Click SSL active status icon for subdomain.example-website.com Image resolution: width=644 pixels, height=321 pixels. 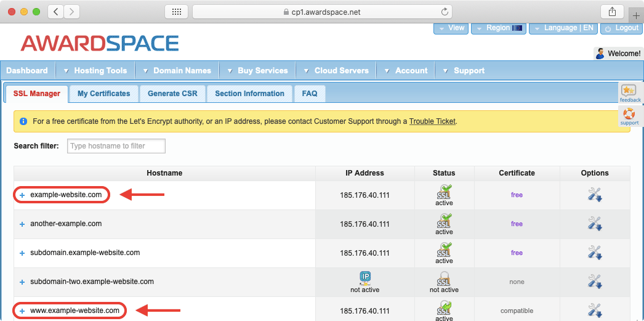pyautogui.click(x=444, y=250)
